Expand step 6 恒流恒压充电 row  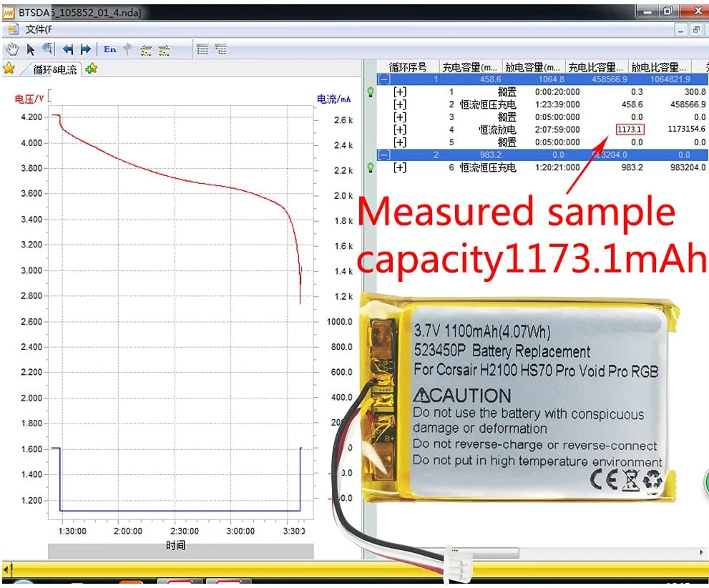point(400,167)
